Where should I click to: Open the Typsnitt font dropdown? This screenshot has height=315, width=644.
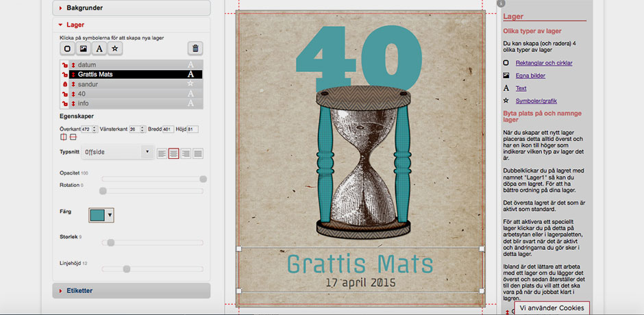(117, 152)
